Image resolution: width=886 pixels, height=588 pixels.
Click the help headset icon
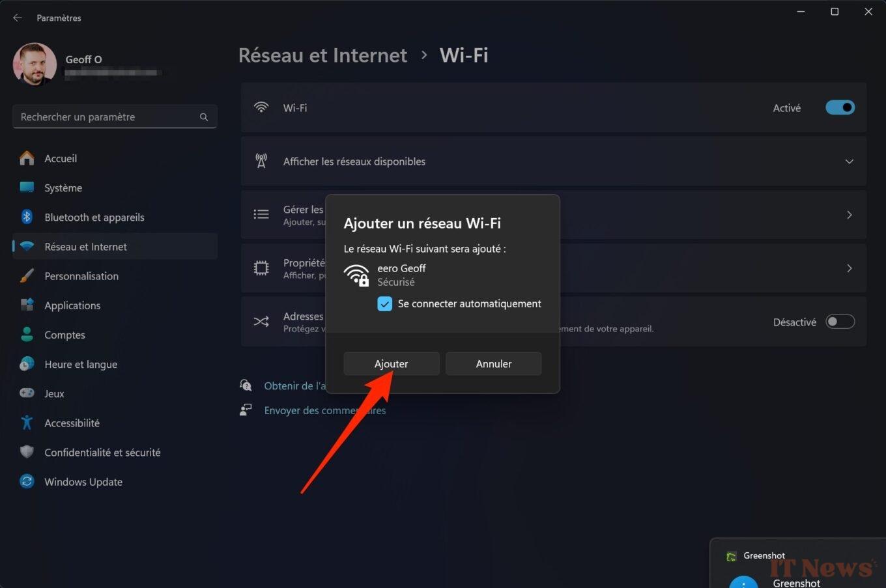tap(246, 385)
